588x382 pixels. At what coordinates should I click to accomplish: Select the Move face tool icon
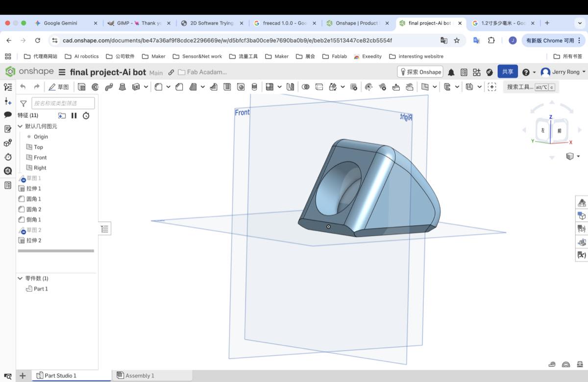point(396,87)
